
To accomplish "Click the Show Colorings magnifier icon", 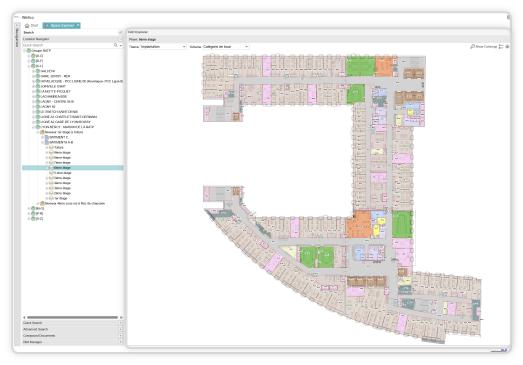I will [x=472, y=47].
